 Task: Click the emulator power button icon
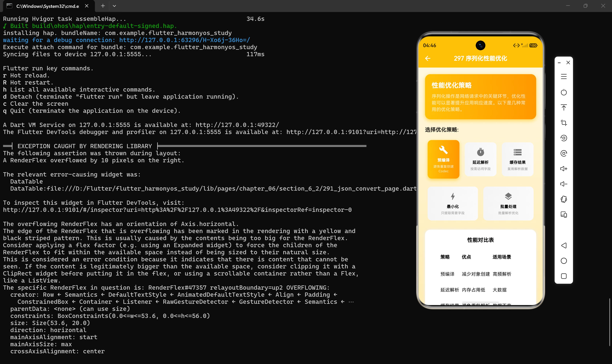[564, 92]
